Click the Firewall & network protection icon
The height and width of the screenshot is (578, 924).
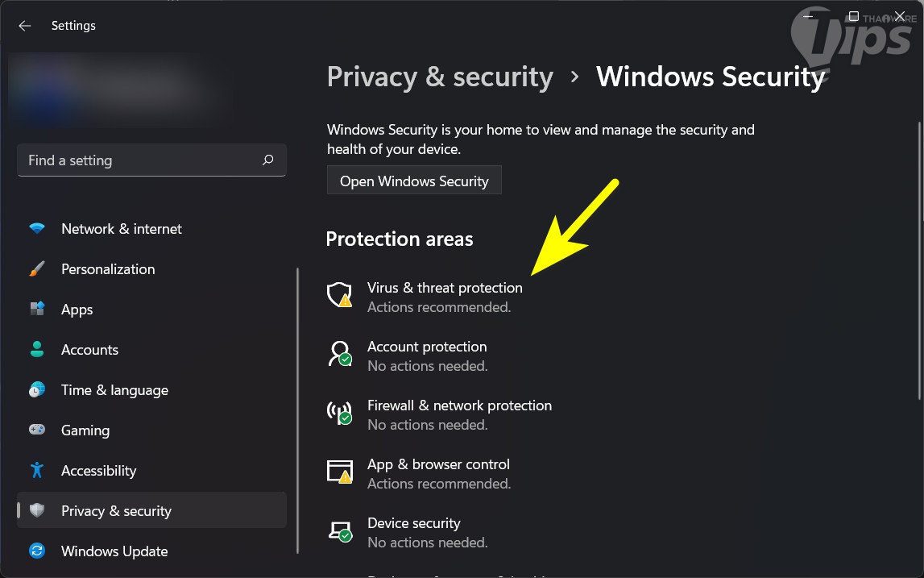(x=339, y=413)
